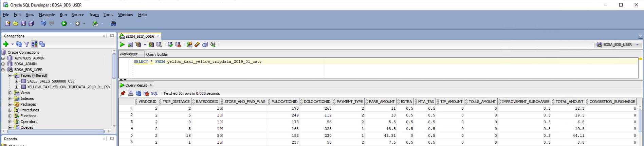
Task: Open the BDSA_BDS_USER connection selector
Action: [618, 44]
